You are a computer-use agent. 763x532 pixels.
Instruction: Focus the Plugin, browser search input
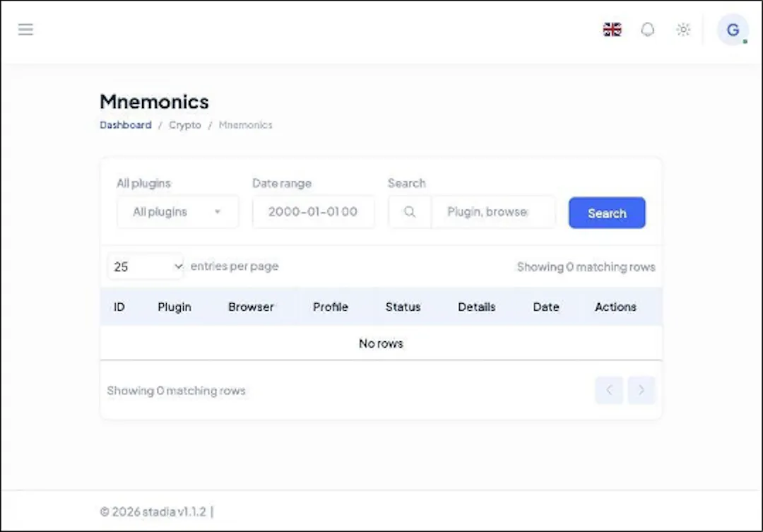pyautogui.click(x=493, y=212)
